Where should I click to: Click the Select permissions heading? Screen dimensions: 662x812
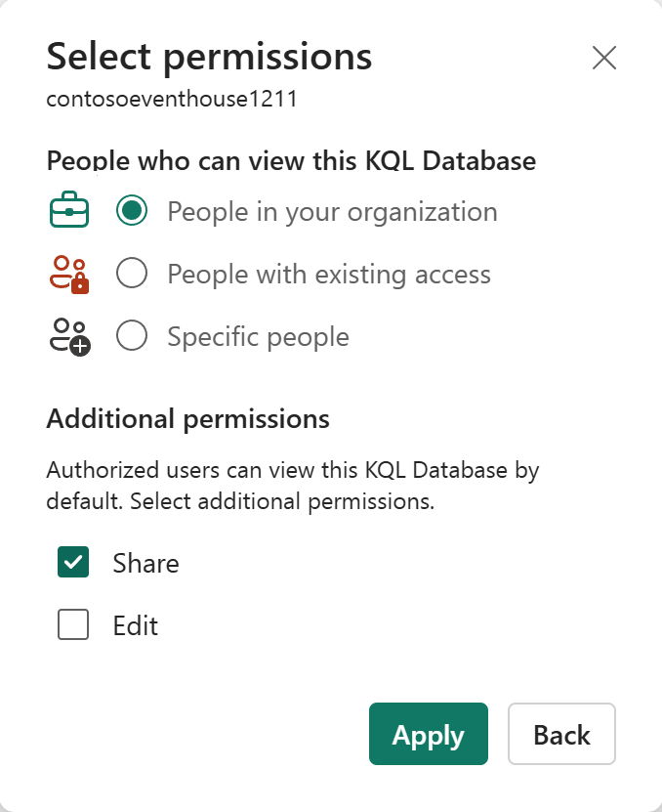[x=209, y=57]
